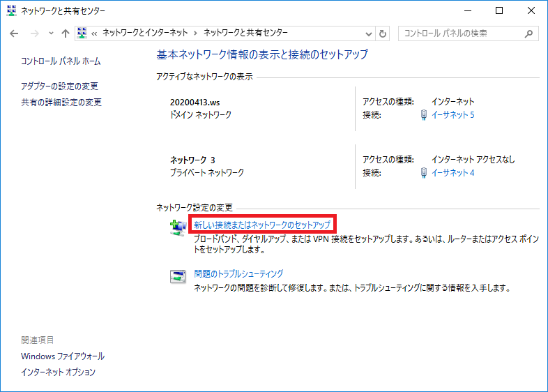Open アダプターの設定の変更 link
The height and width of the screenshot is (392, 548).
point(59,86)
